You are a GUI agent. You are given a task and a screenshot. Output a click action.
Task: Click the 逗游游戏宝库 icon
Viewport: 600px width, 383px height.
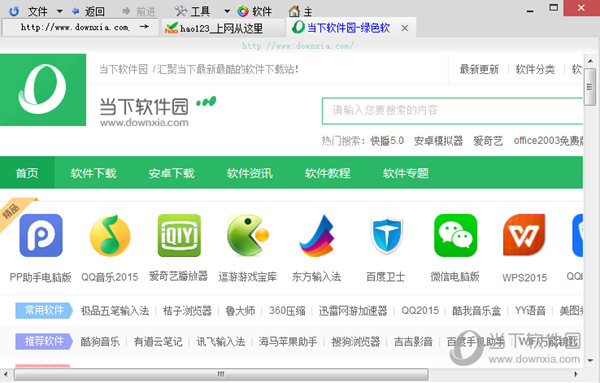pos(248,235)
